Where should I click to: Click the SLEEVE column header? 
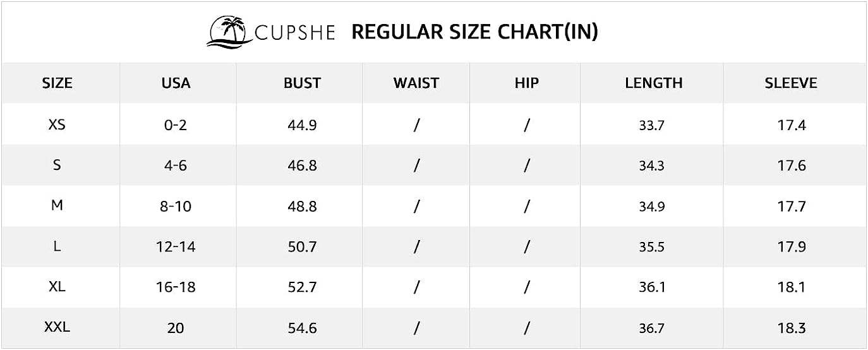791,83
